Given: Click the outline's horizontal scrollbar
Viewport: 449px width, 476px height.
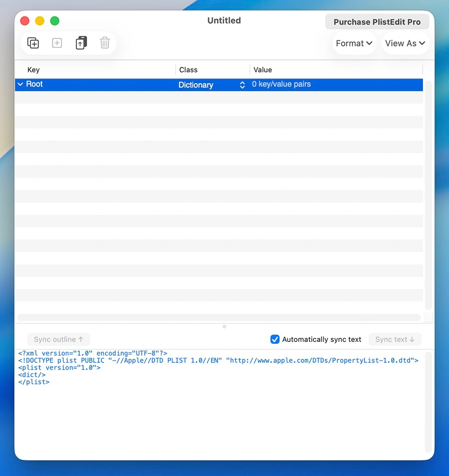Looking at the screenshot, I should pyautogui.click(x=219, y=317).
